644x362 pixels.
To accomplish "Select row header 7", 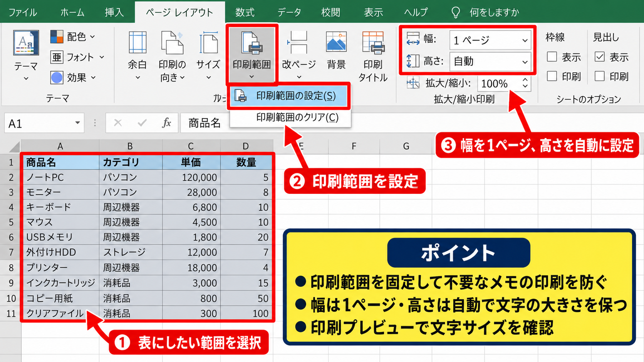I will pyautogui.click(x=11, y=252).
